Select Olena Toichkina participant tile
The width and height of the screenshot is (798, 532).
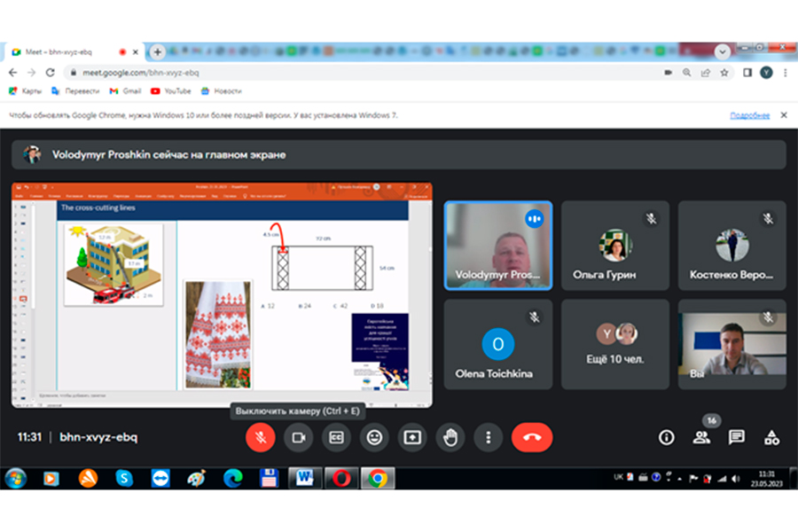(x=498, y=344)
